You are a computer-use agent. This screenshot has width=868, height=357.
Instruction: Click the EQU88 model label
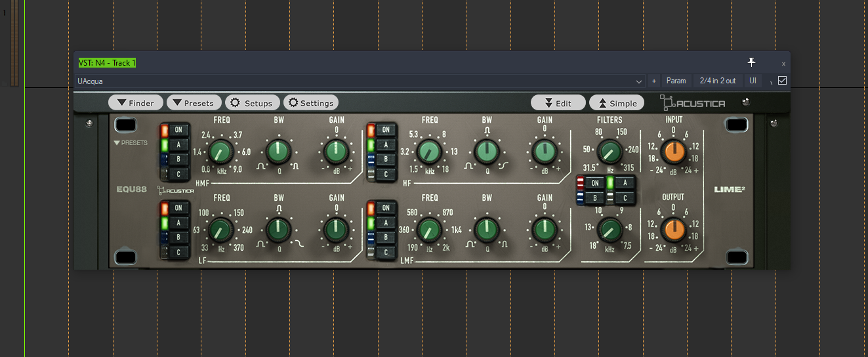pyautogui.click(x=132, y=190)
